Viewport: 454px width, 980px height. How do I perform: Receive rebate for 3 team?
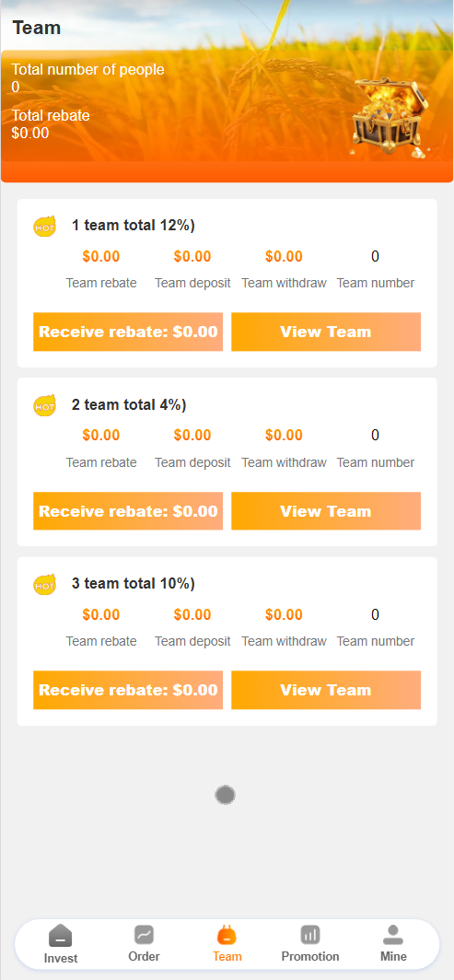coord(128,690)
